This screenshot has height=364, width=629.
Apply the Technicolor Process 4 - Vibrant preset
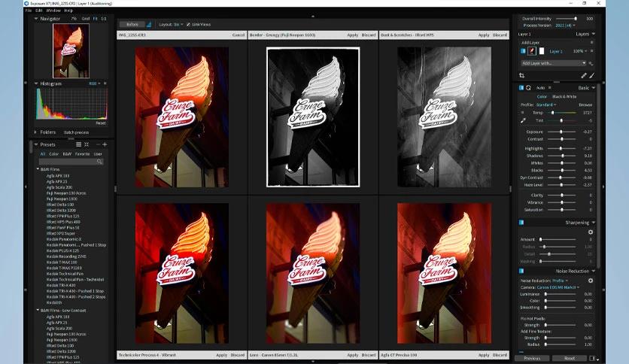[x=221, y=355]
